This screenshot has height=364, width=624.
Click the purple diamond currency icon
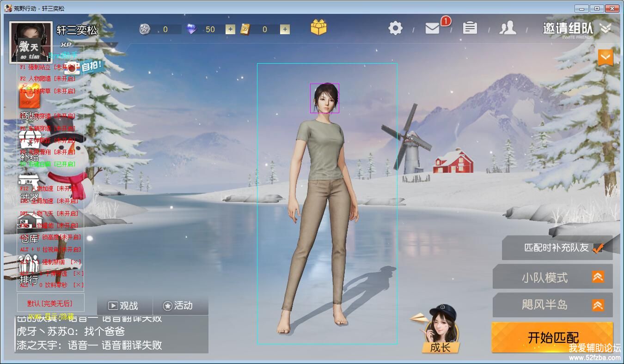pos(191,29)
